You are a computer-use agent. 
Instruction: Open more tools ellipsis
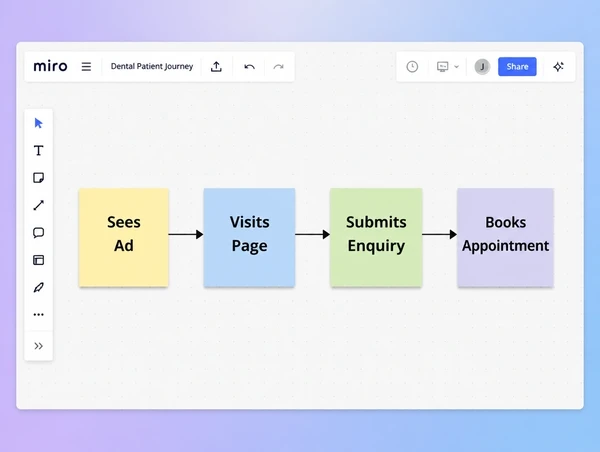(x=39, y=315)
